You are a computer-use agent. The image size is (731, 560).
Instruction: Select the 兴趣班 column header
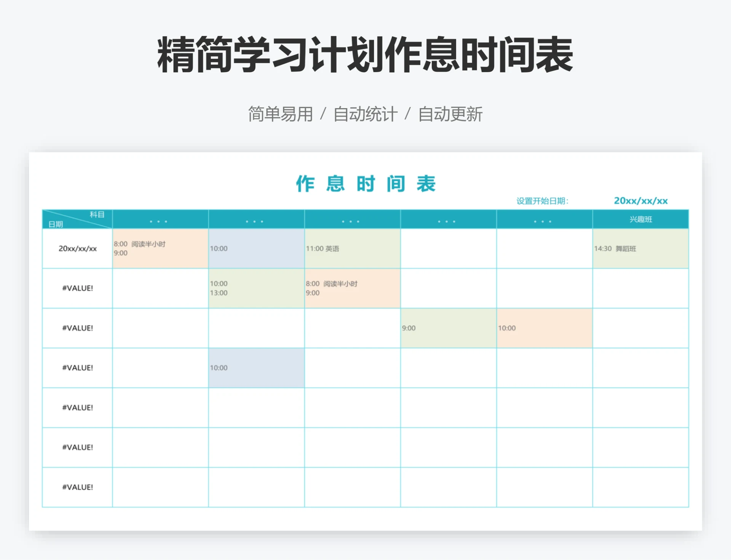[641, 220]
